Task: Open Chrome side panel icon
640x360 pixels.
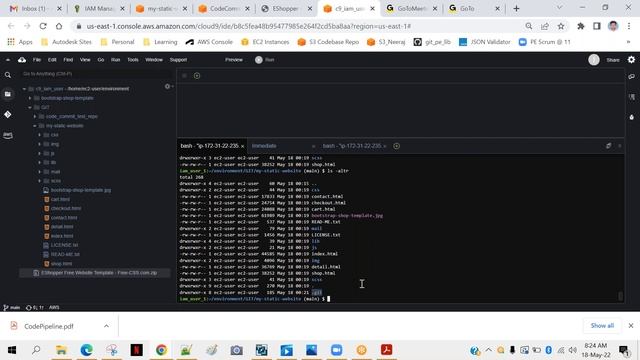Action: click(x=597, y=26)
